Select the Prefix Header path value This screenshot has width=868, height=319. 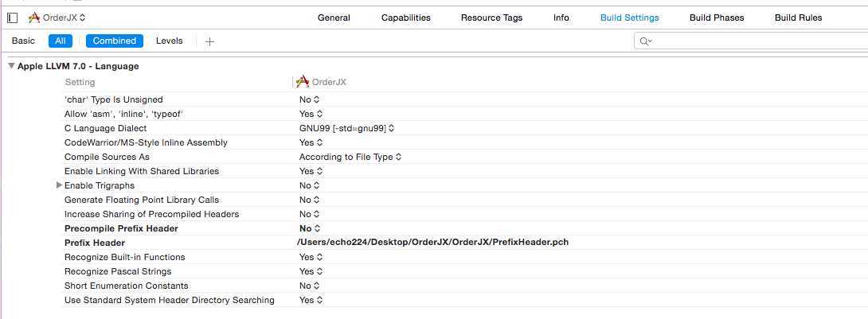433,243
